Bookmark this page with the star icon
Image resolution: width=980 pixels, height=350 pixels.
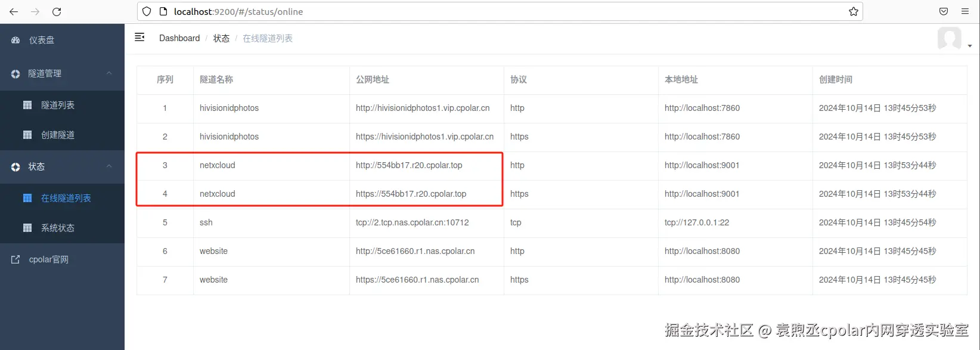pyautogui.click(x=854, y=11)
